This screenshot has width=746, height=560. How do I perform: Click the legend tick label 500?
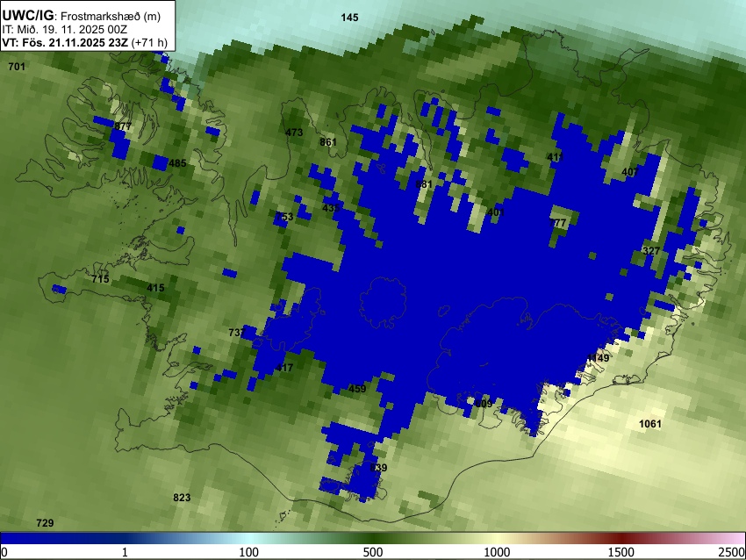pos(373,552)
